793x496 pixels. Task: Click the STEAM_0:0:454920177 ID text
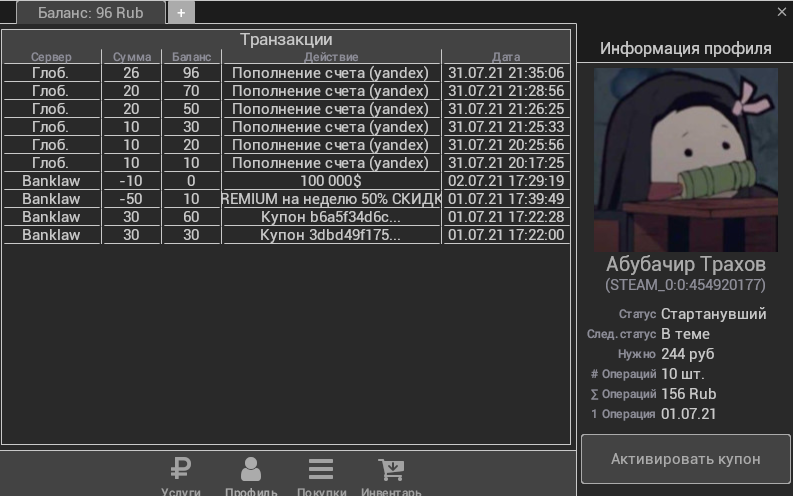pos(686,285)
